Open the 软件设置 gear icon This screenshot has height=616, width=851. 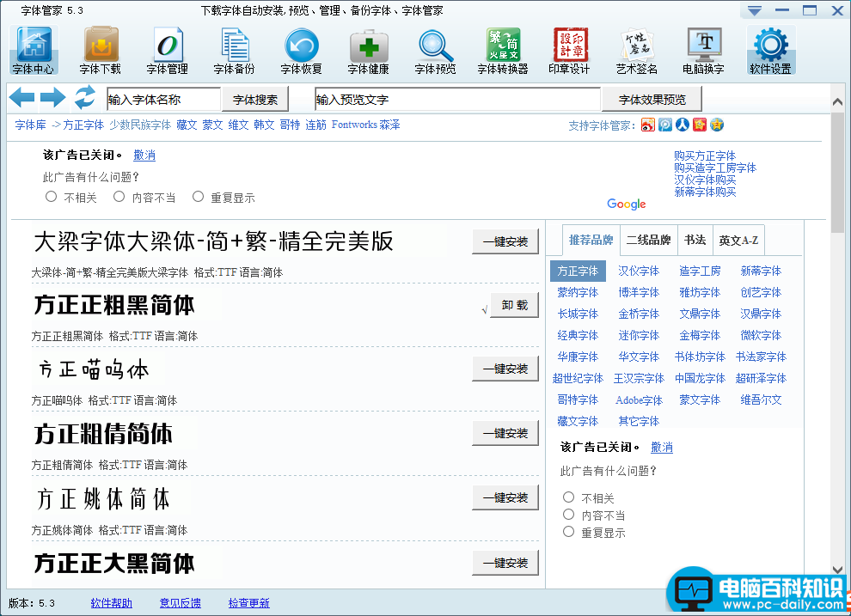[x=771, y=51]
